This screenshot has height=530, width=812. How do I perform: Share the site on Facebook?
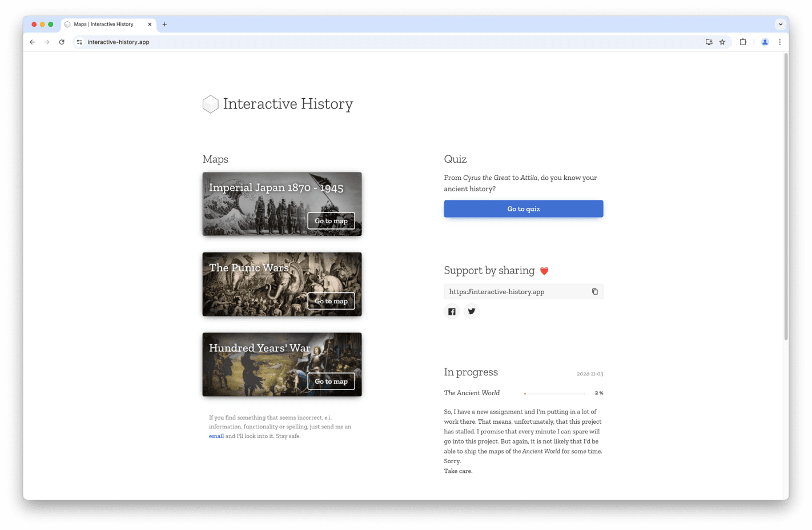pyautogui.click(x=452, y=311)
